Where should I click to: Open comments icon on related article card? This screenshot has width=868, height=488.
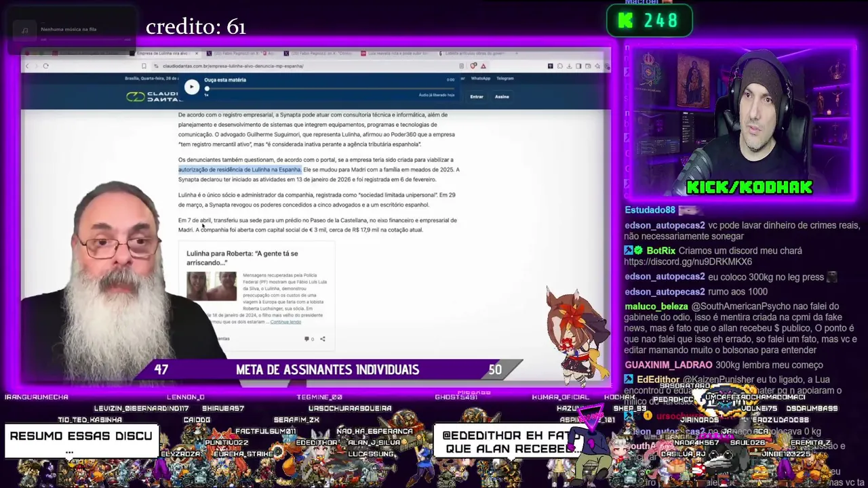pyautogui.click(x=309, y=339)
